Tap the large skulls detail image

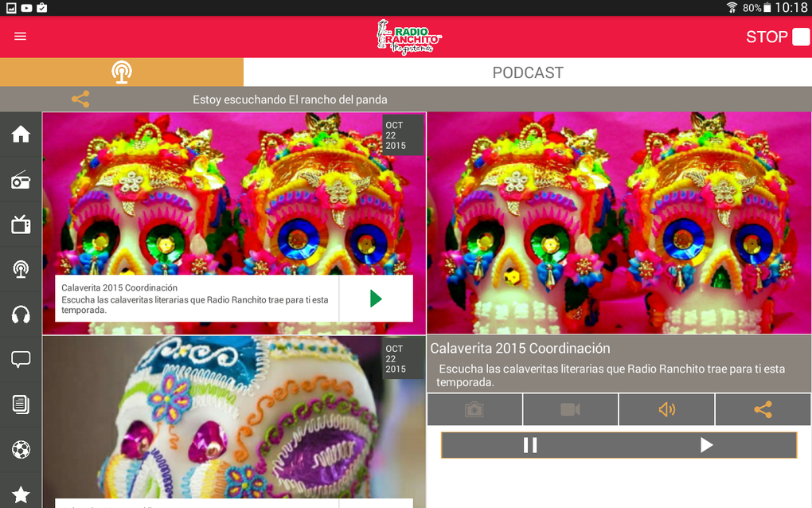click(x=619, y=223)
